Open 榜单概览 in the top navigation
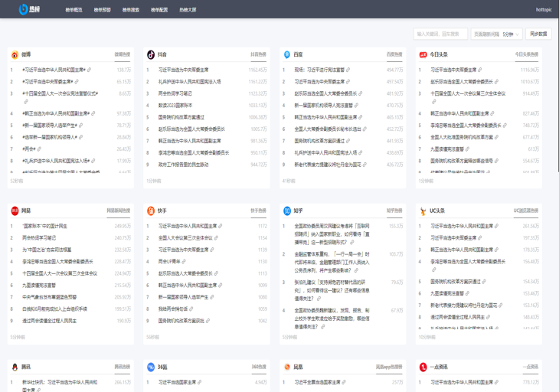Image resolution: width=559 pixels, height=392 pixels. click(x=74, y=10)
